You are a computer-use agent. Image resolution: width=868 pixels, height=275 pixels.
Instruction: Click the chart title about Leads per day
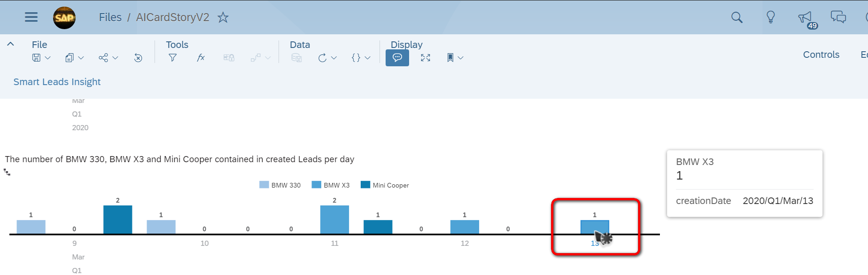179,159
